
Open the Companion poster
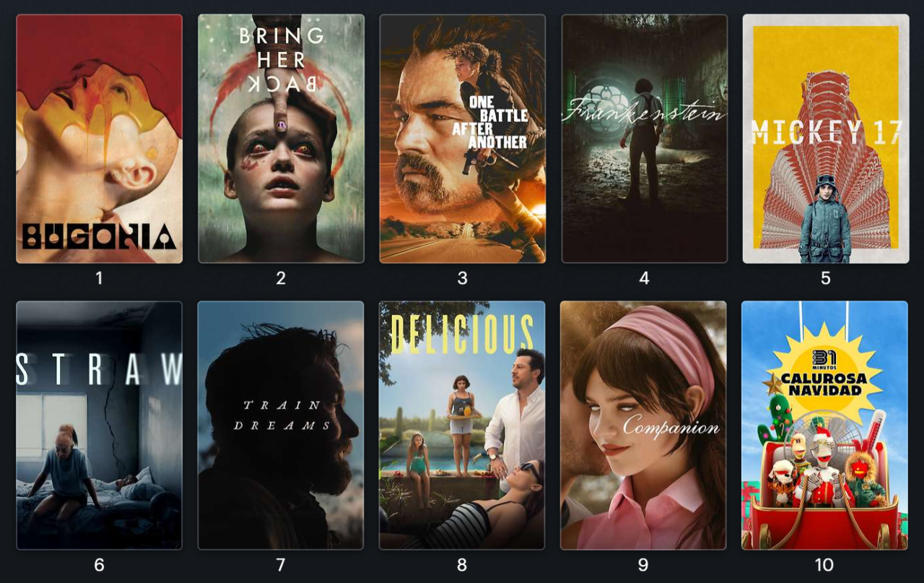click(643, 426)
